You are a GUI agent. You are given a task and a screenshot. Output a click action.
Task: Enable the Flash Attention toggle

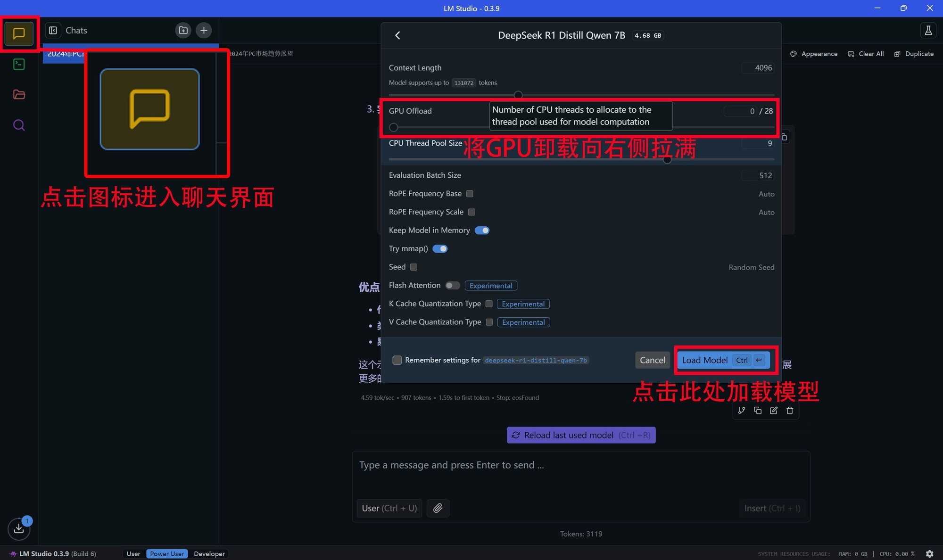coord(453,286)
